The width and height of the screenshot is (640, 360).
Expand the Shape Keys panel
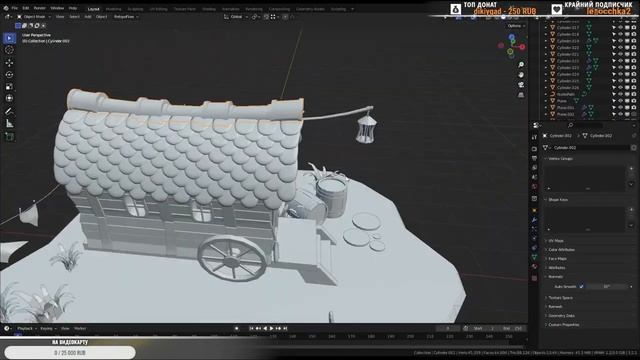pos(558,200)
